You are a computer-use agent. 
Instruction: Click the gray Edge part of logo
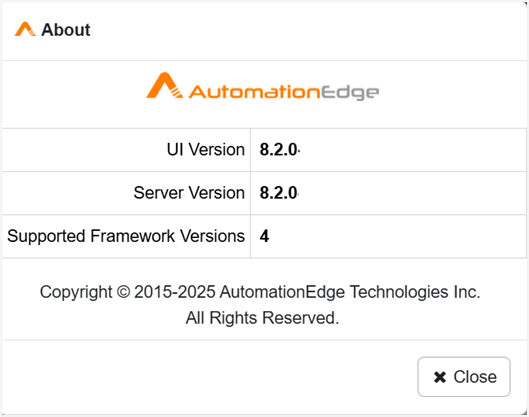(x=350, y=92)
